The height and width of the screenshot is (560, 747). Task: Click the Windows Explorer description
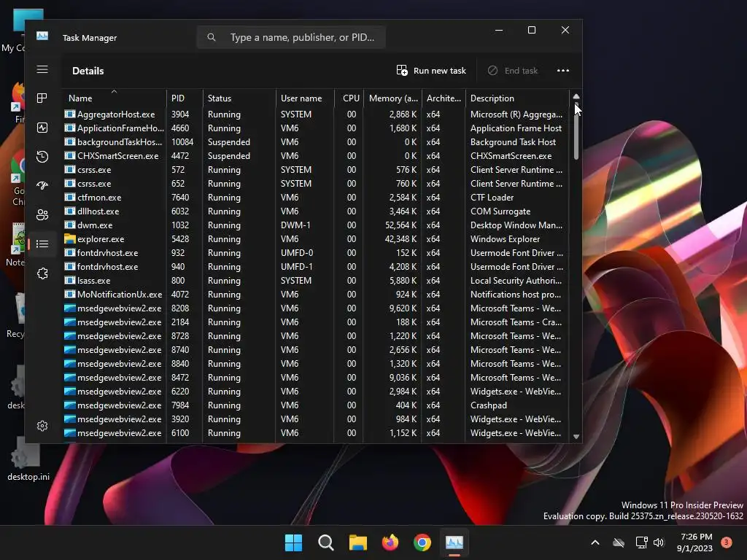point(505,239)
